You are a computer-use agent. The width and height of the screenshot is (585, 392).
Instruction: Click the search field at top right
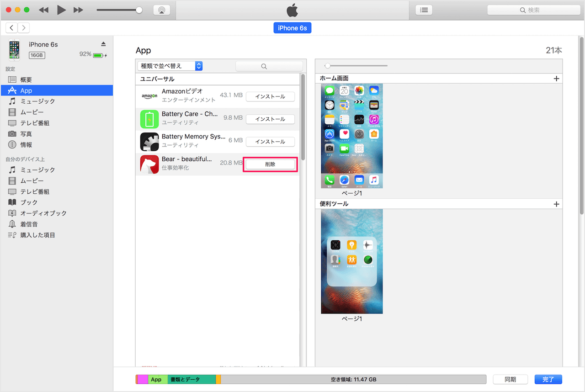point(533,10)
